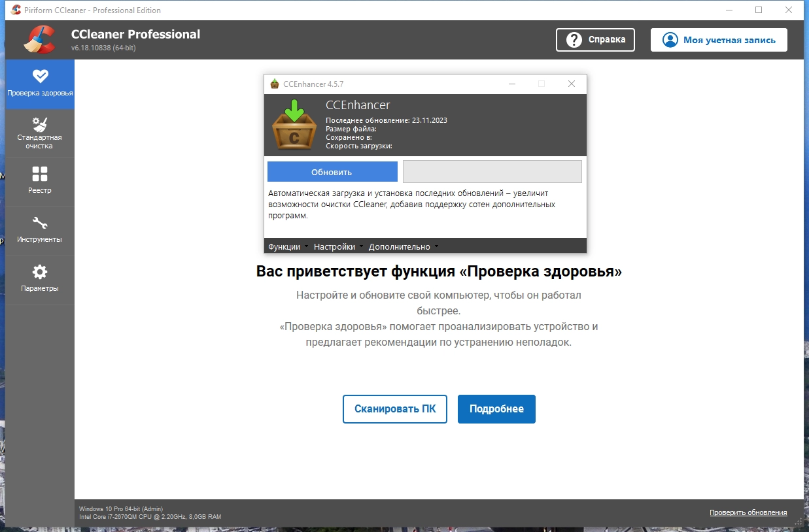Click the Последнее обновление: 23.11.2023 text
Screen dimensions: 809x532
[x=387, y=120]
